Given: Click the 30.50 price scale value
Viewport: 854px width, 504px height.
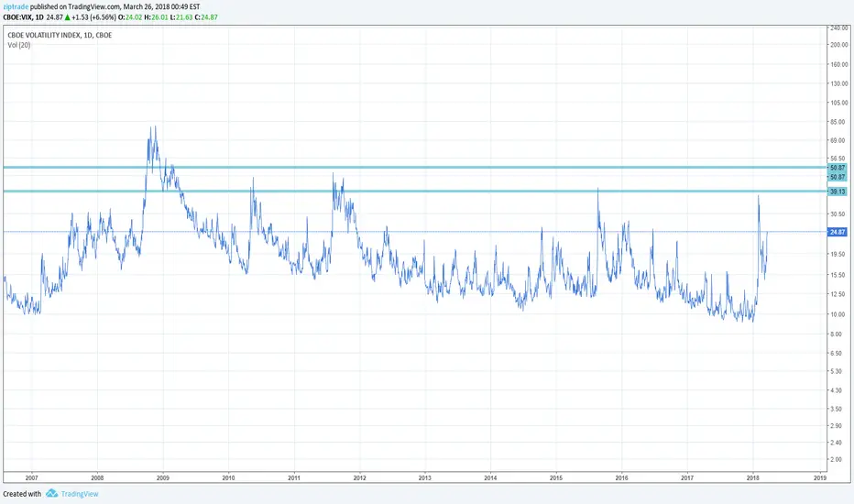Looking at the screenshot, I should (838, 214).
